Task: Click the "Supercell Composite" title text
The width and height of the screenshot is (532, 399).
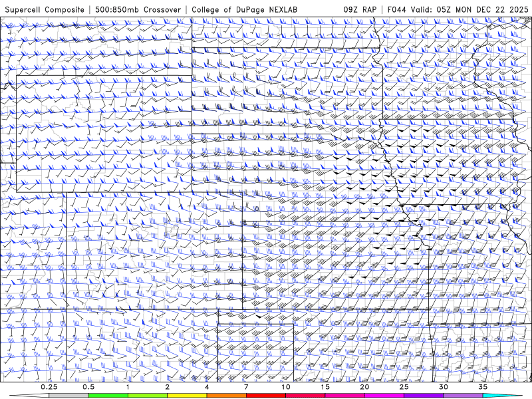Action: [45, 10]
